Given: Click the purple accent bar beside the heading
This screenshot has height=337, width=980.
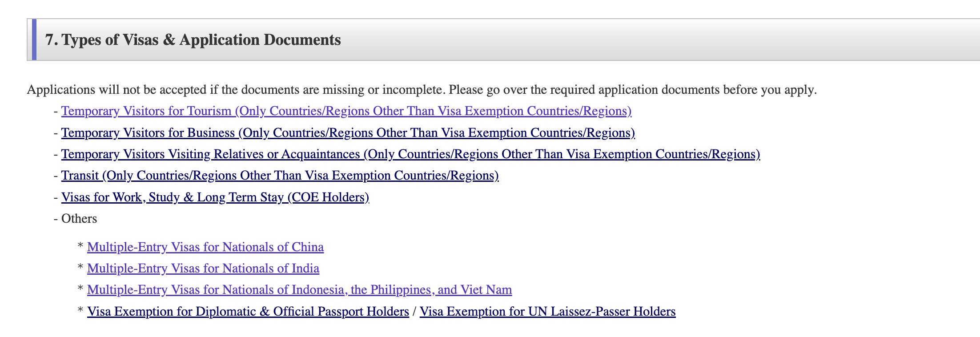Looking at the screenshot, I should click(34, 40).
